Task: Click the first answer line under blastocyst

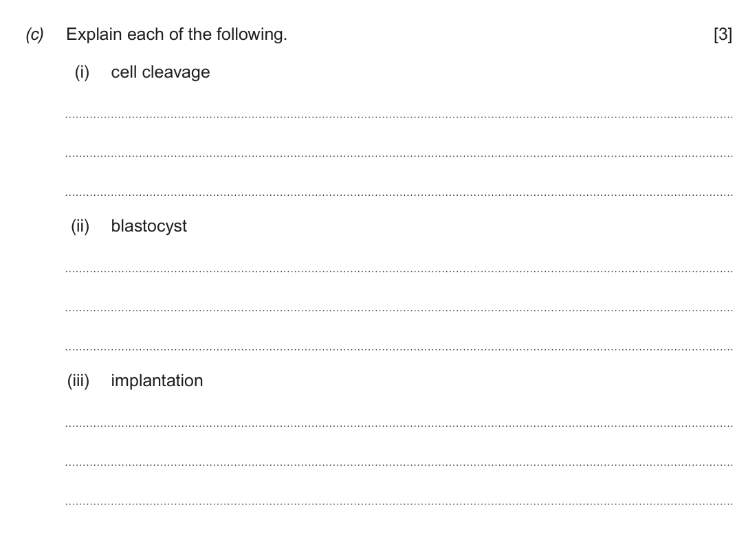Action: coord(399,271)
